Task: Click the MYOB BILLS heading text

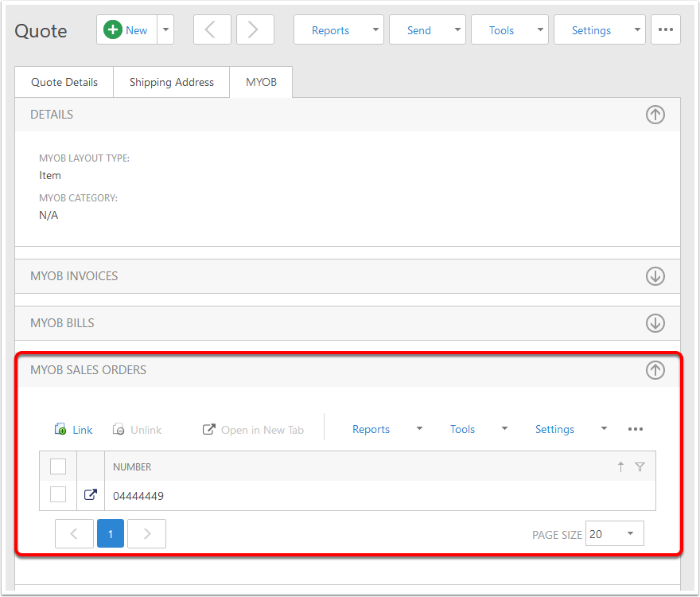Action: [x=63, y=323]
